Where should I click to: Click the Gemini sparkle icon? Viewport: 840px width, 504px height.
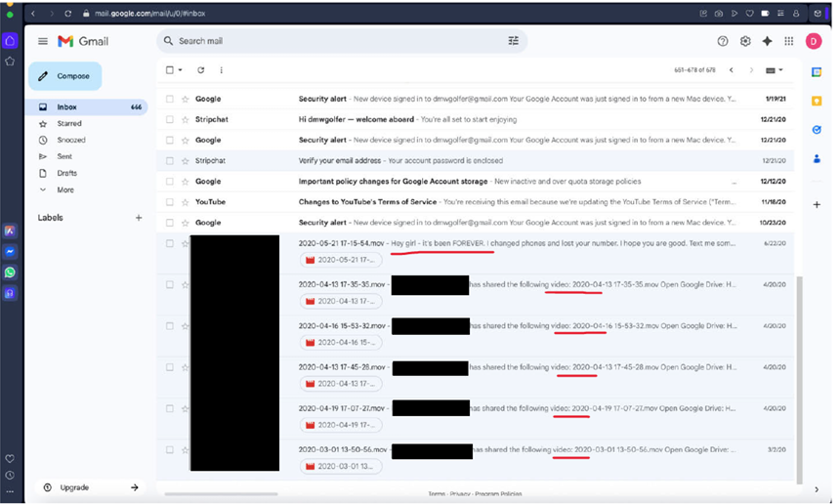(767, 41)
